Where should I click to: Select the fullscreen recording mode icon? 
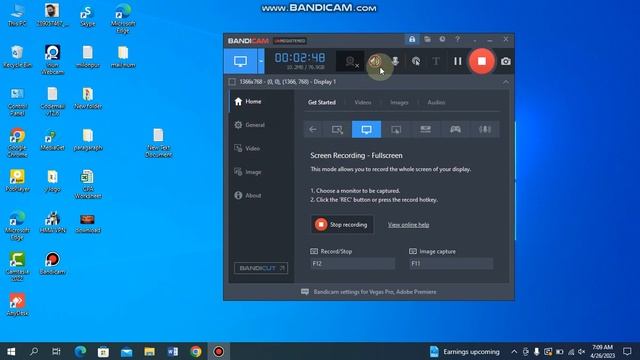point(367,129)
